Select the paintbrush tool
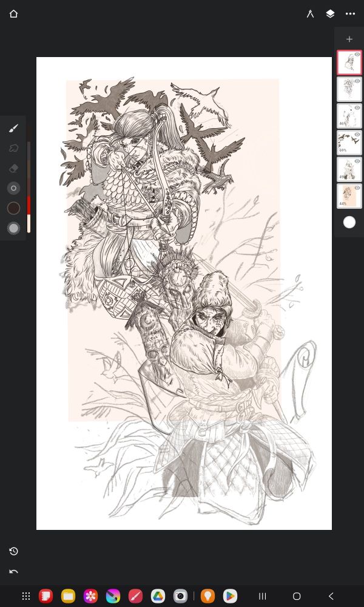The height and width of the screenshot is (607, 364). [x=13, y=128]
